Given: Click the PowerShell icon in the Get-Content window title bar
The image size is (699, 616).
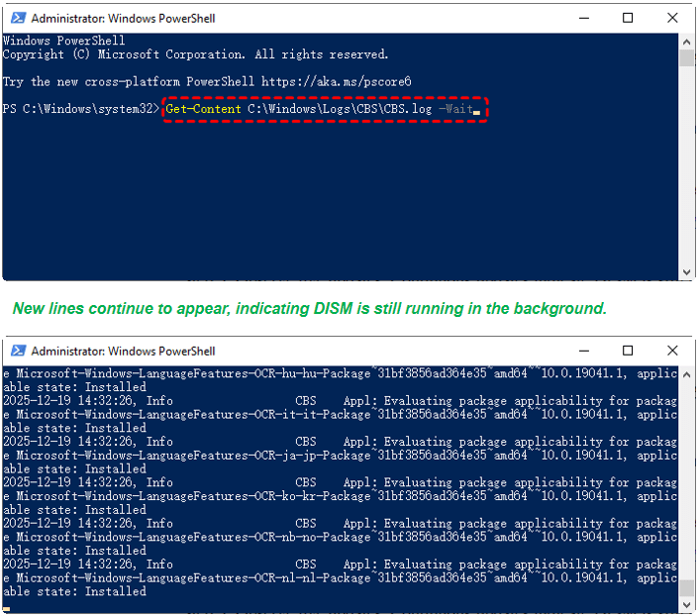Looking at the screenshot, I should pos(17,18).
